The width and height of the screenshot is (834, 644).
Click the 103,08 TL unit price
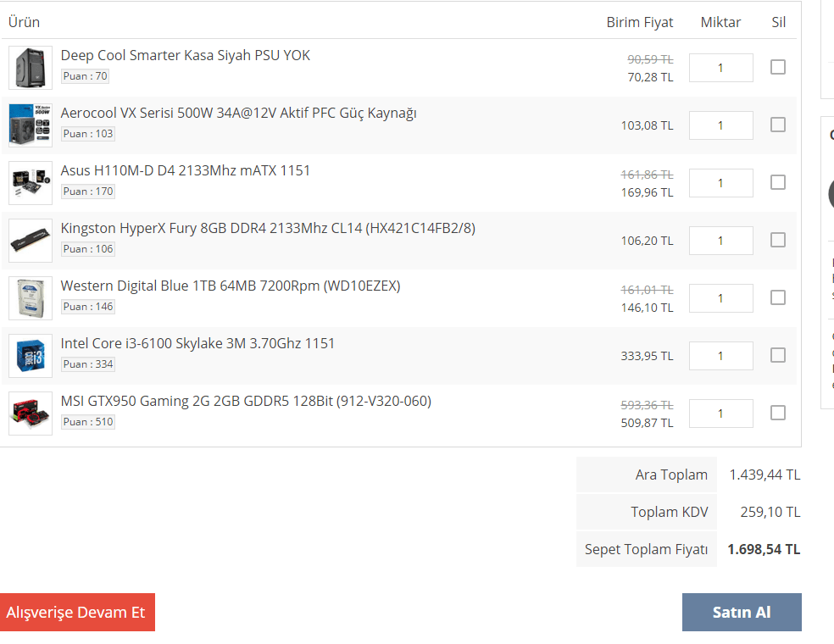pos(647,125)
